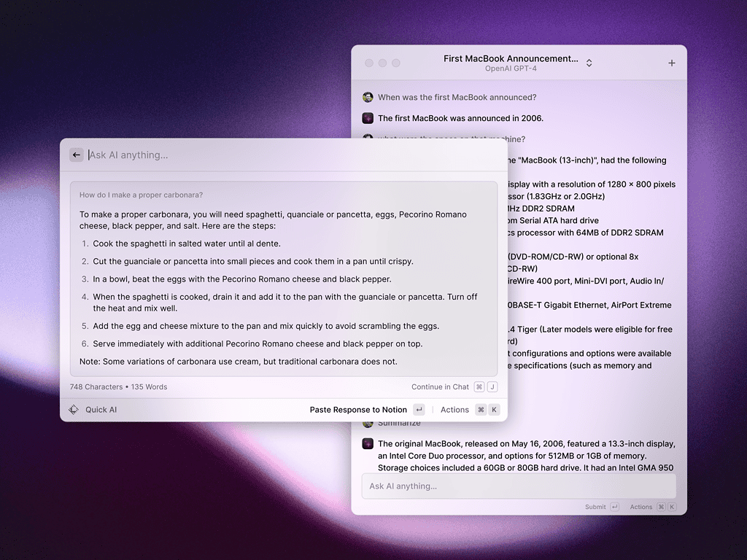The width and height of the screenshot is (747, 560).
Task: Open Actions menu below the chat input
Action: pyautogui.click(x=641, y=507)
